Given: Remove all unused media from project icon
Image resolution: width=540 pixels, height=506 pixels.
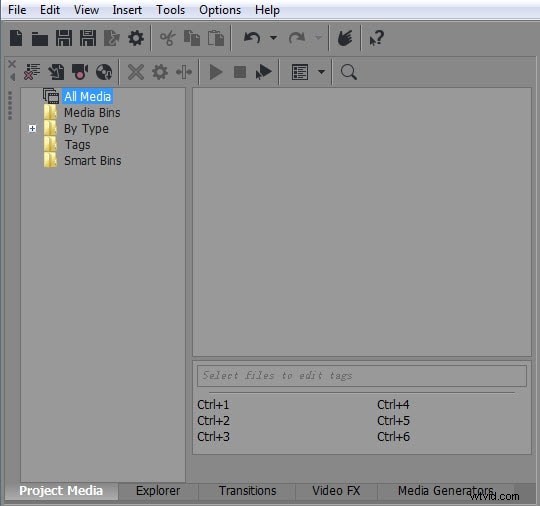Looking at the screenshot, I should coord(32,72).
